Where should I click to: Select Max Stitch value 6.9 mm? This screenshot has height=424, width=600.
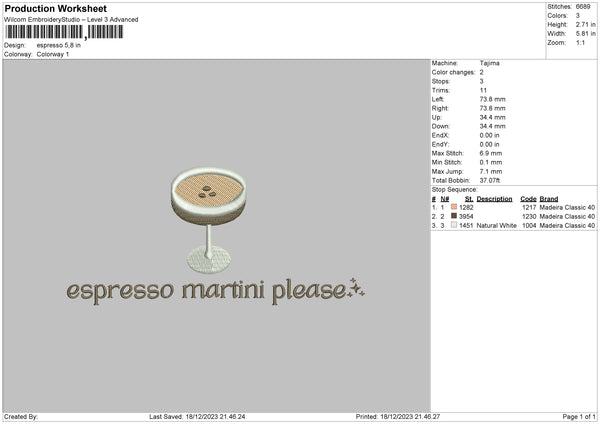coord(491,153)
